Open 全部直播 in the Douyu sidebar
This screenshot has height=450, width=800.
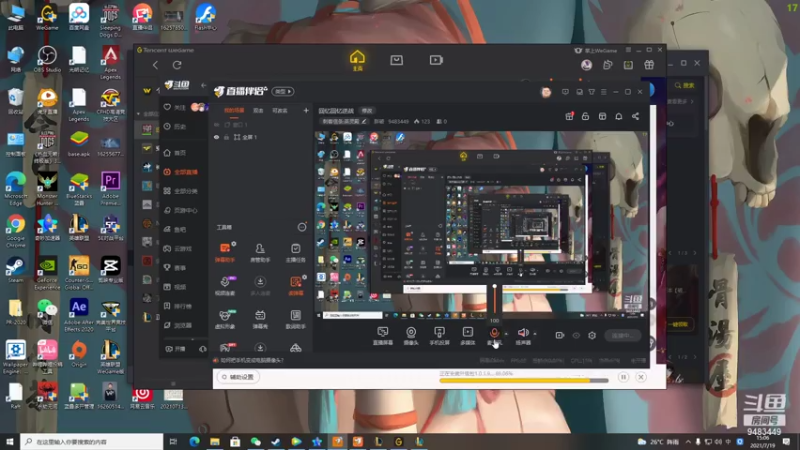point(181,172)
